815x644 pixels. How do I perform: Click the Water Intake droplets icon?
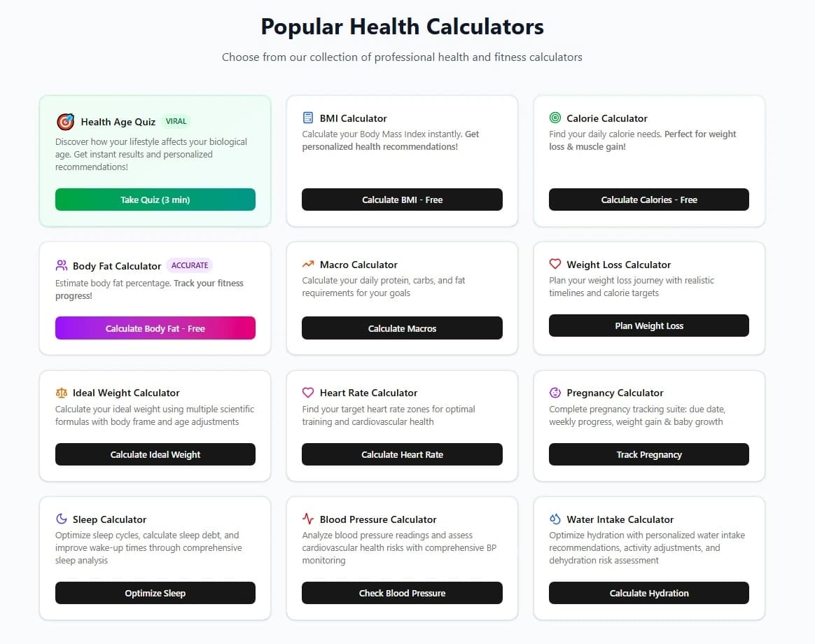[x=555, y=519]
